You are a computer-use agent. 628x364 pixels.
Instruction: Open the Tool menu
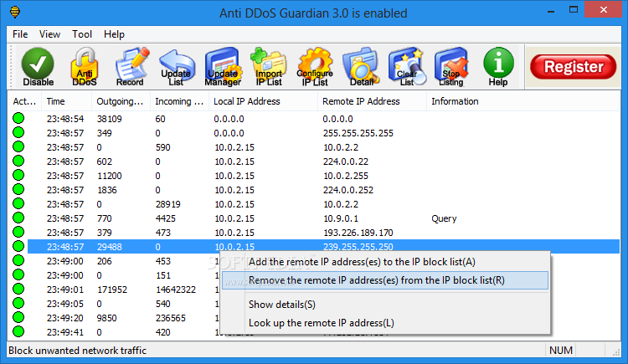(82, 34)
